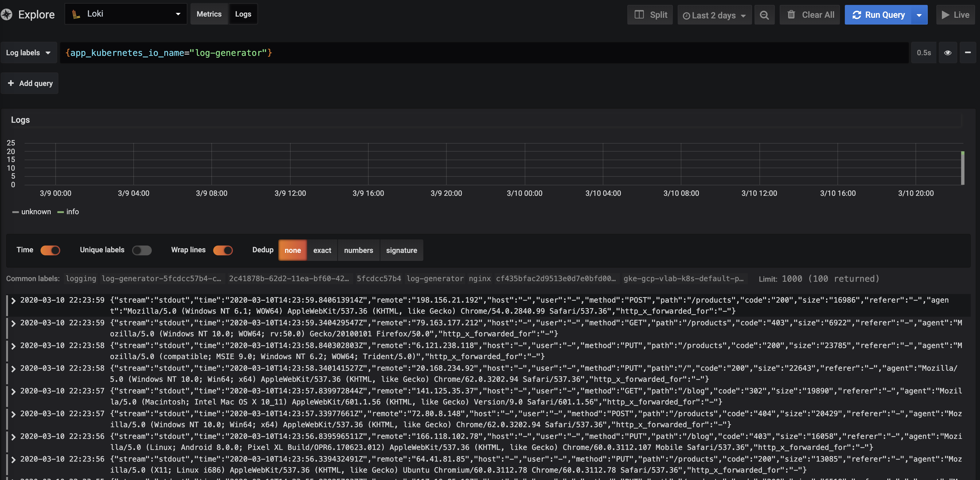The height and width of the screenshot is (480, 980).
Task: Switch to Metrics mode
Action: coord(209,14)
